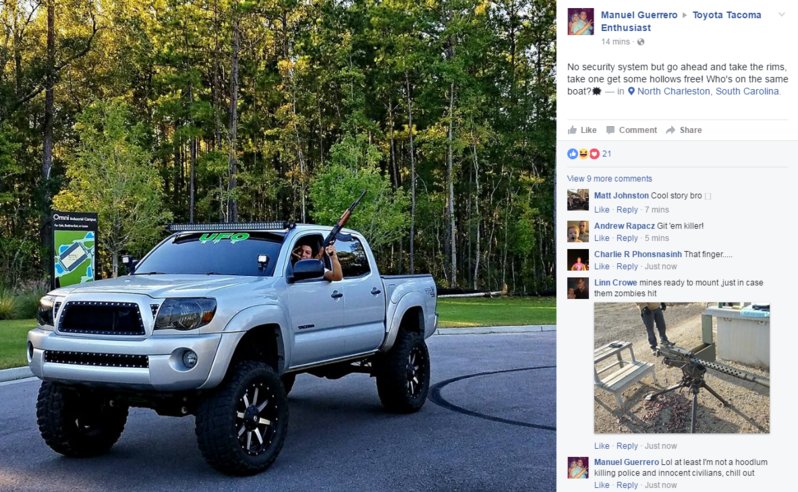Click Manuel Guerrero's profile picture at post top
Image resolution: width=798 pixels, height=492 pixels.
(x=581, y=21)
